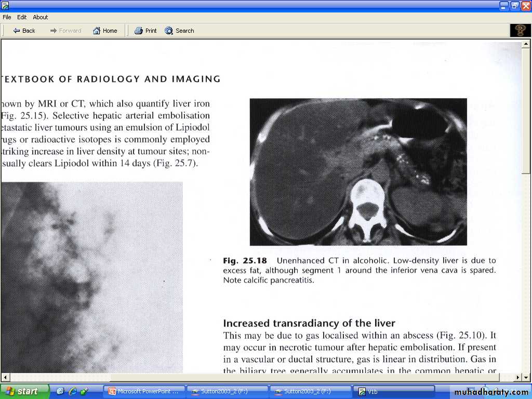
Task: Go to Home page in toolbar
Action: tap(105, 31)
